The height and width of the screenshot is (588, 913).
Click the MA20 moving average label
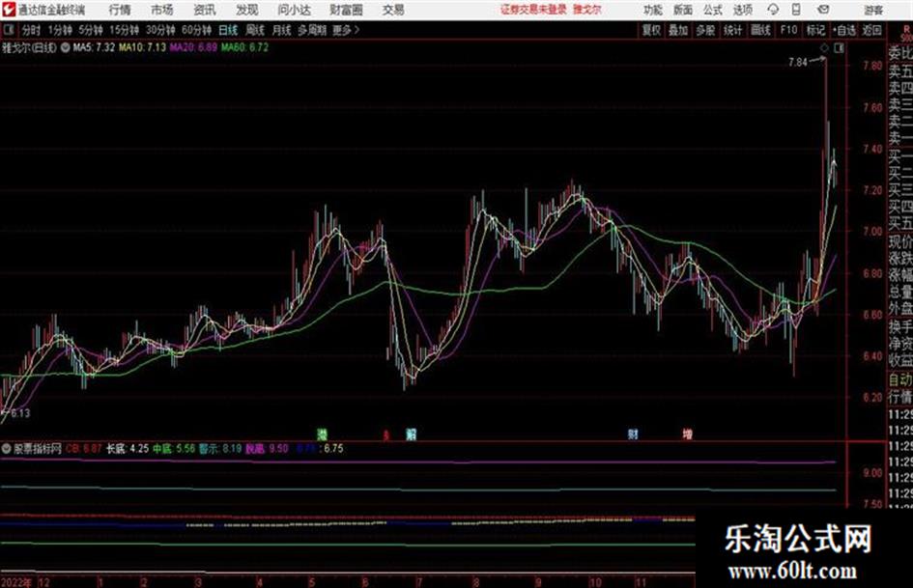coord(193,47)
